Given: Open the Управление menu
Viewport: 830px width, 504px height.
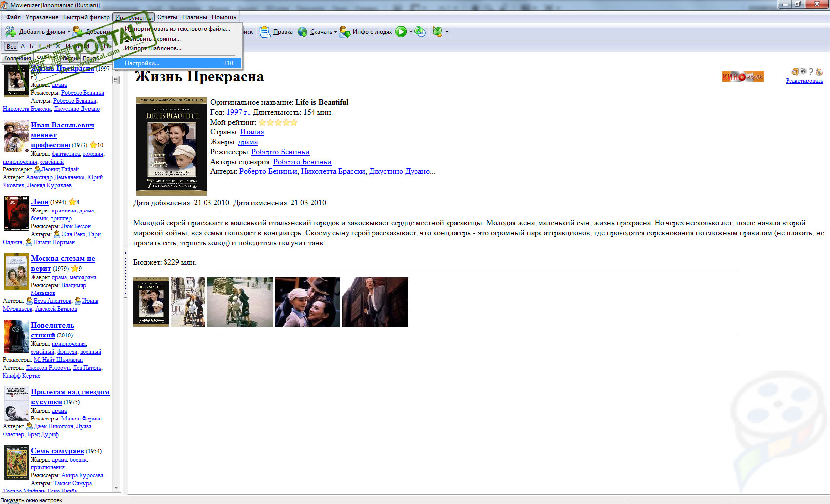Looking at the screenshot, I should point(42,17).
